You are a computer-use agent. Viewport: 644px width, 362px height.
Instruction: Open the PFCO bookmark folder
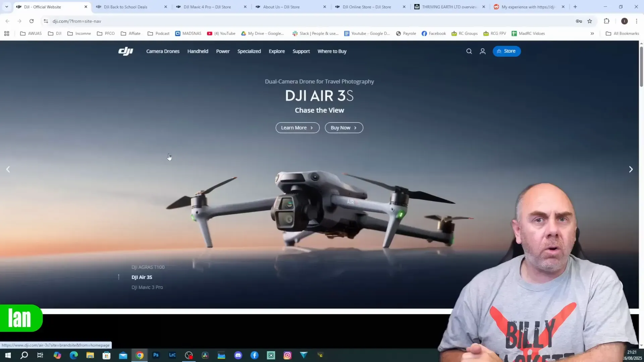(106, 34)
